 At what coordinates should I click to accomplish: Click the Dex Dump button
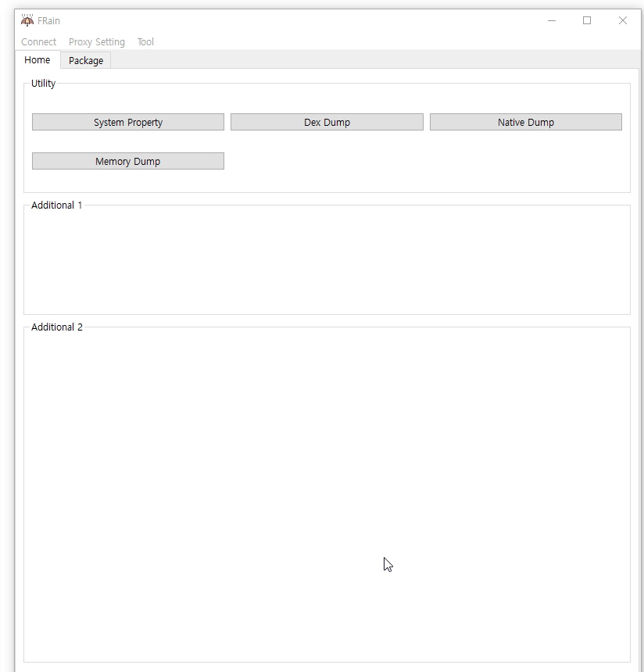[327, 122]
